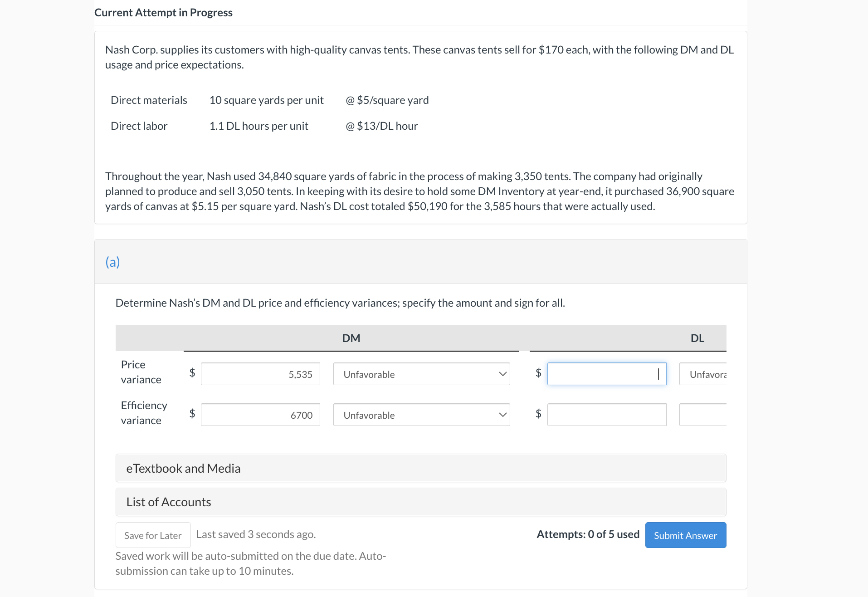Open the DM efficiency variance Unfavorable dropdown
This screenshot has height=597, width=868.
(421, 415)
